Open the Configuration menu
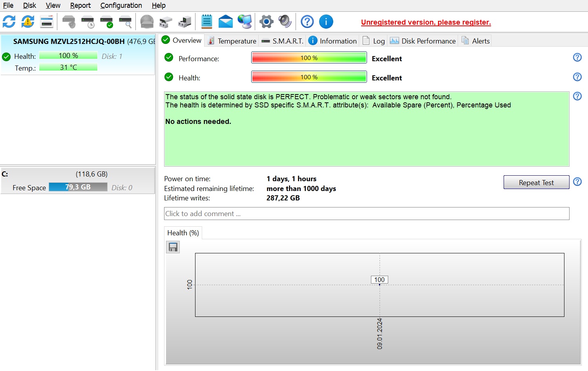Viewport: 588px width, 371px height. pyautogui.click(x=121, y=5)
